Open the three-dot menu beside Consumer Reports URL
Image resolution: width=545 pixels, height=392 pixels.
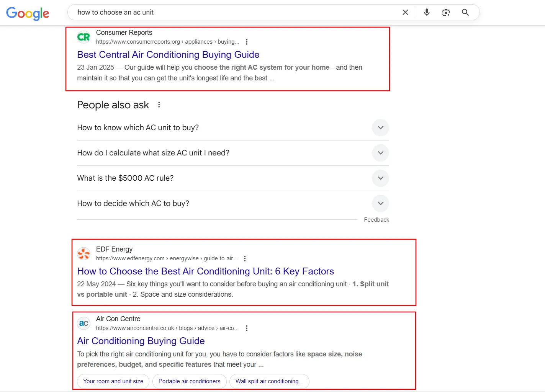click(x=247, y=42)
